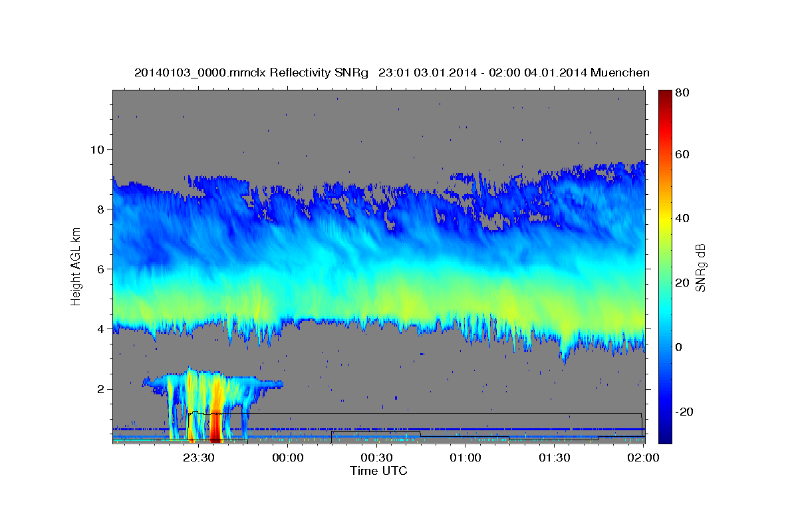
Task: Click the 02:00 time tick label
Action: click(x=643, y=458)
